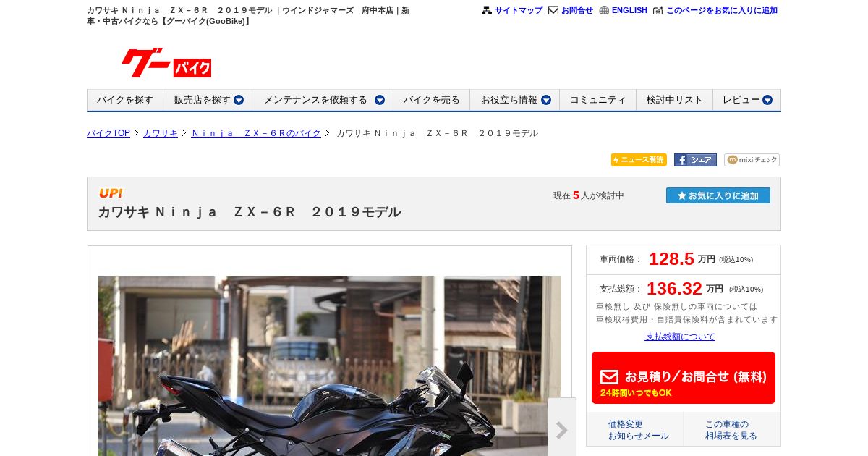Viewport: 868px width, 456px height.
Task: Switch to the ENGLISH version
Action: 629,10
